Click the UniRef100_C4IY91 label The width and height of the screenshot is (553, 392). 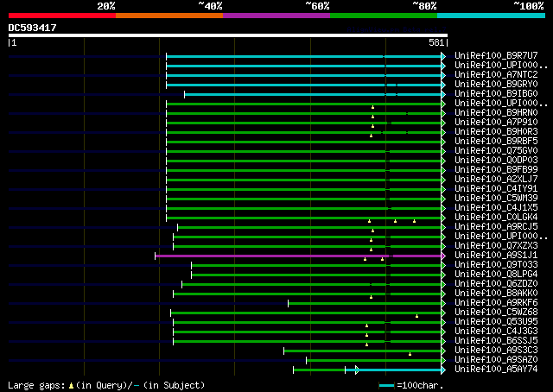[x=496, y=189]
